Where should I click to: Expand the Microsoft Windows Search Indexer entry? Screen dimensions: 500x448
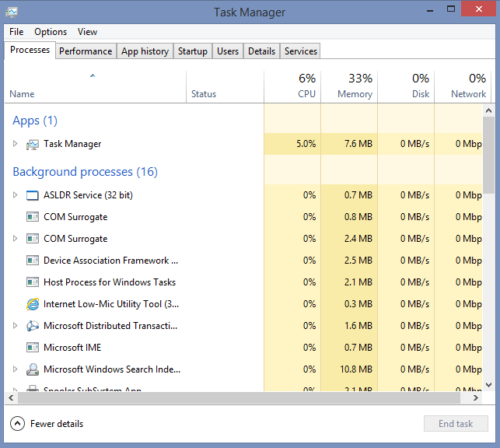click(15, 369)
